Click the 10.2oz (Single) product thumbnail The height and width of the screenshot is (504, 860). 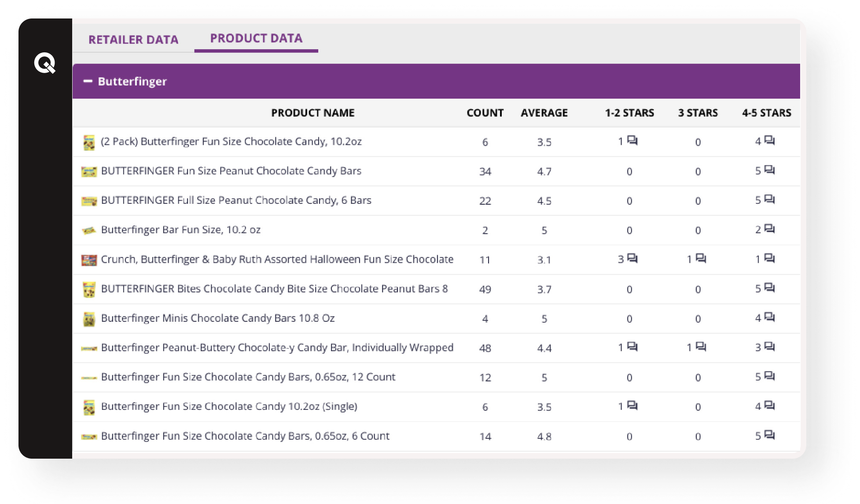click(89, 407)
